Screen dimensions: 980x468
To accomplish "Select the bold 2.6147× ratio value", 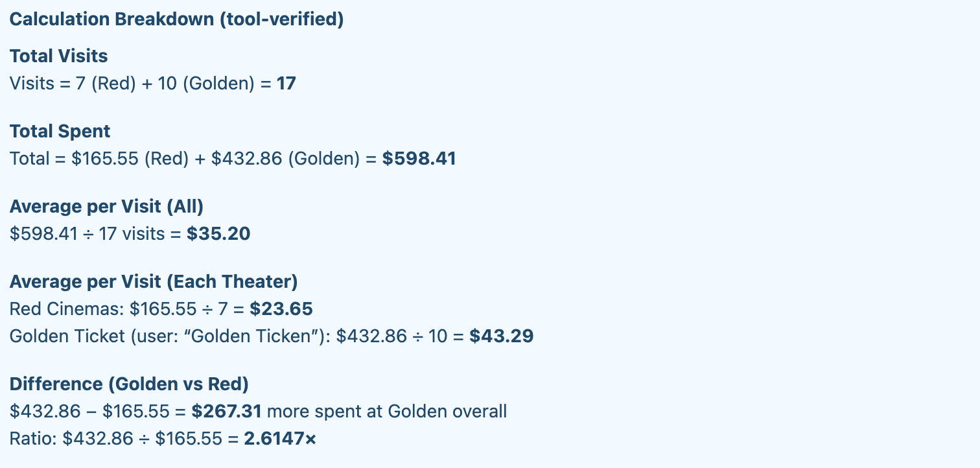I will 280,439.
